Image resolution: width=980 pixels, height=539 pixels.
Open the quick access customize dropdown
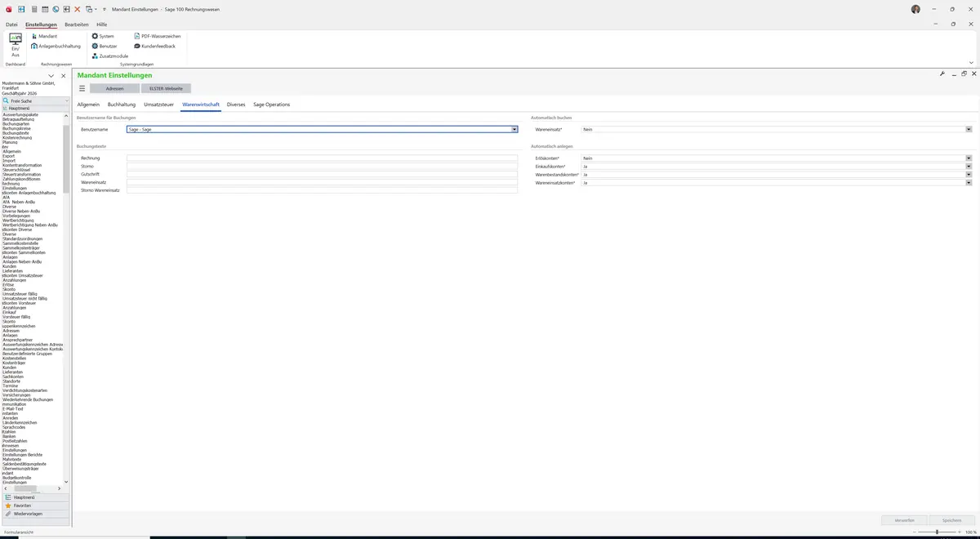[x=105, y=9]
